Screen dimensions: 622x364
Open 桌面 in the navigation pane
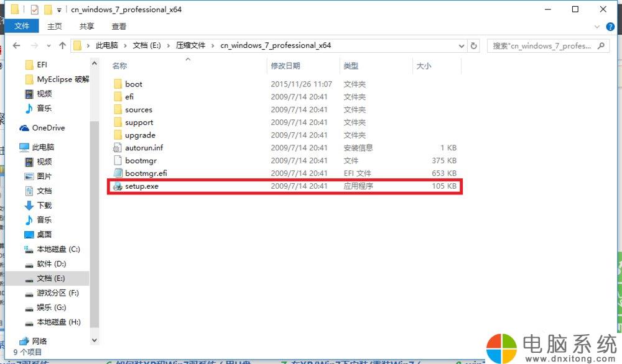coord(38,234)
